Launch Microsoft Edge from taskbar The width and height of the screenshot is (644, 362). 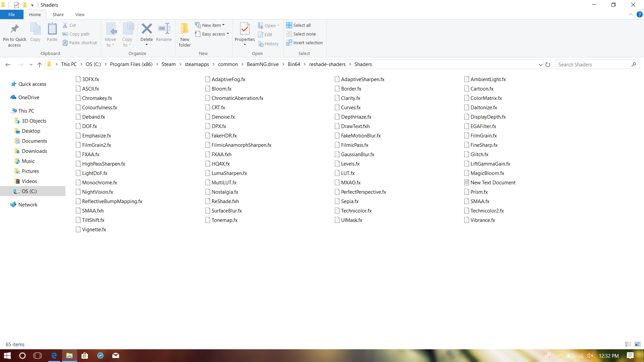(54, 356)
